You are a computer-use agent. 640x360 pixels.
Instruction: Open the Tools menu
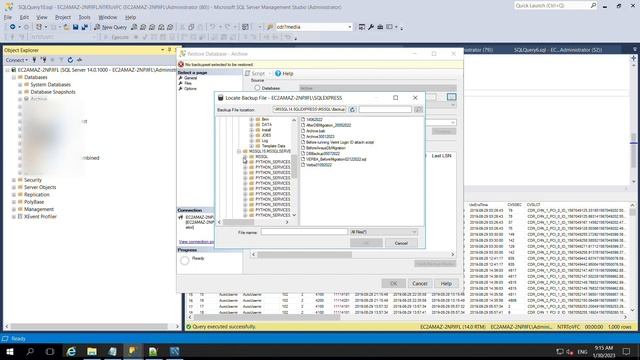click(x=84, y=17)
